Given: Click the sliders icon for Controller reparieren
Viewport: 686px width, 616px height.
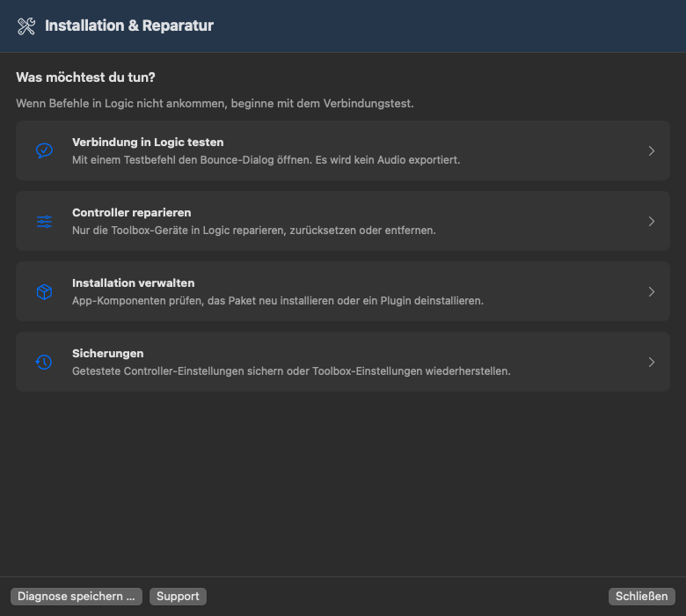Looking at the screenshot, I should 44,222.
